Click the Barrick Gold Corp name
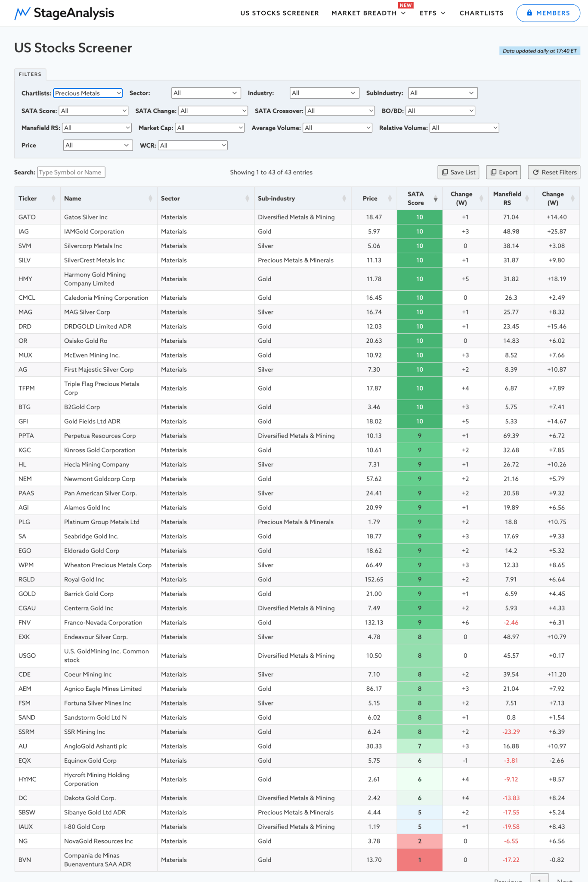588x882 pixels. (89, 594)
